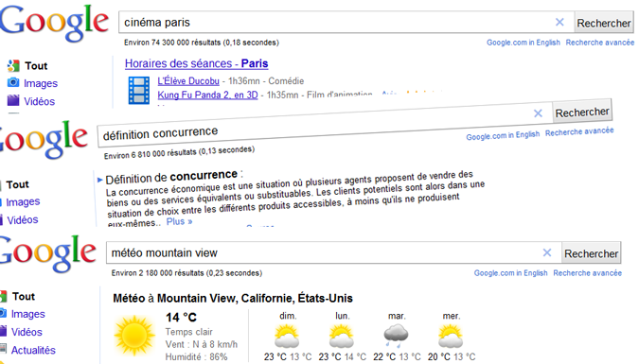Open 'Recherche avancée' link at top right
The image size is (639, 364).
(x=600, y=43)
